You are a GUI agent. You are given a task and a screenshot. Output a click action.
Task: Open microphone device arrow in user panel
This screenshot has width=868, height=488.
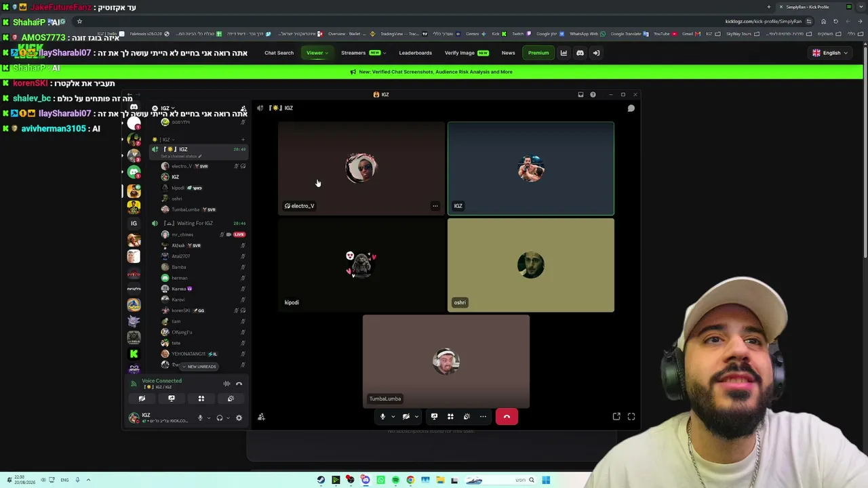pyautogui.click(x=209, y=418)
